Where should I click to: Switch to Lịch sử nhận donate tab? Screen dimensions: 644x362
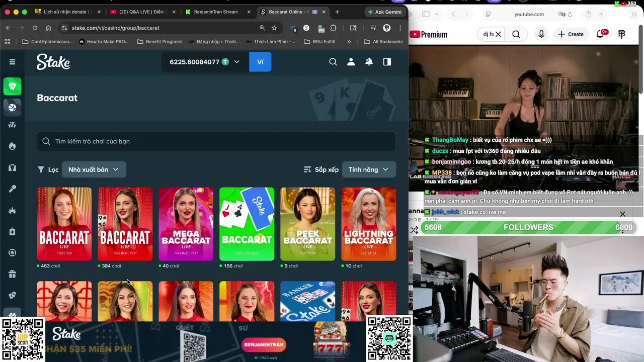click(68, 12)
